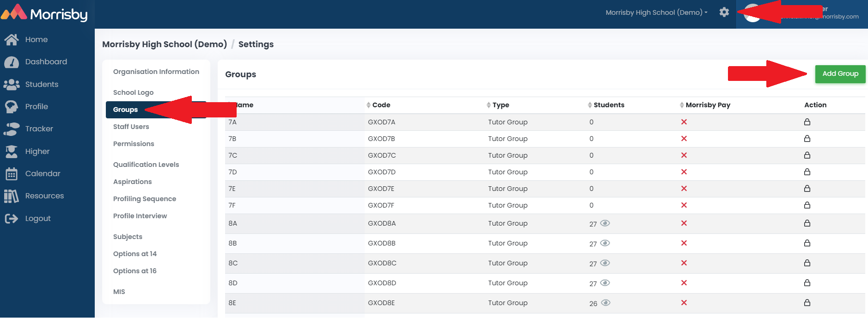
Task: Click Settings breadcrumb text
Action: click(x=256, y=44)
